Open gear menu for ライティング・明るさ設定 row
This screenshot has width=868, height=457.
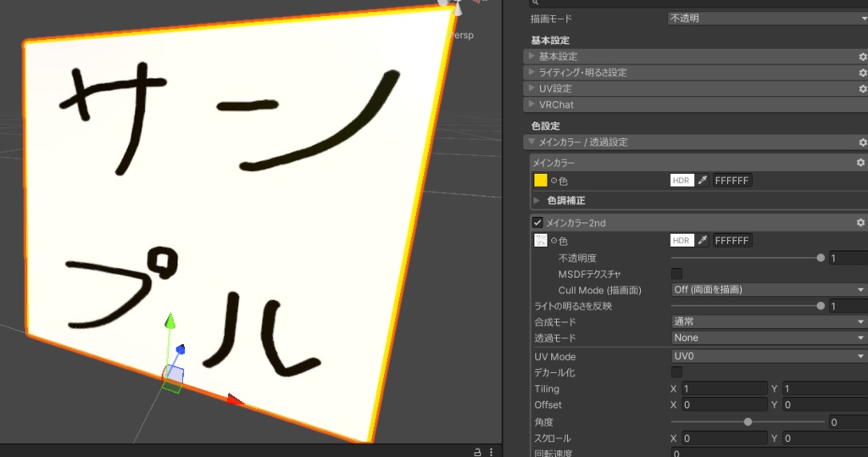[x=862, y=73]
